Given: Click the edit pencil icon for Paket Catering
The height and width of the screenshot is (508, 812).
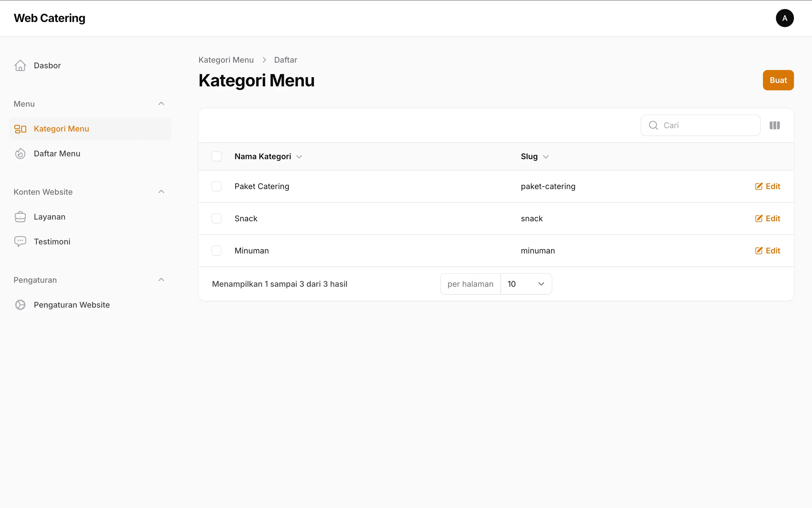Looking at the screenshot, I should pos(759,187).
